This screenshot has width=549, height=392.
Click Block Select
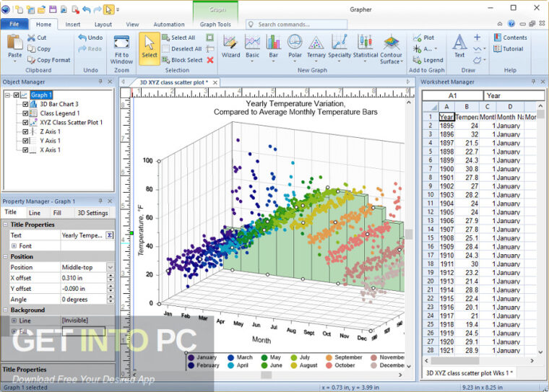[183, 60]
